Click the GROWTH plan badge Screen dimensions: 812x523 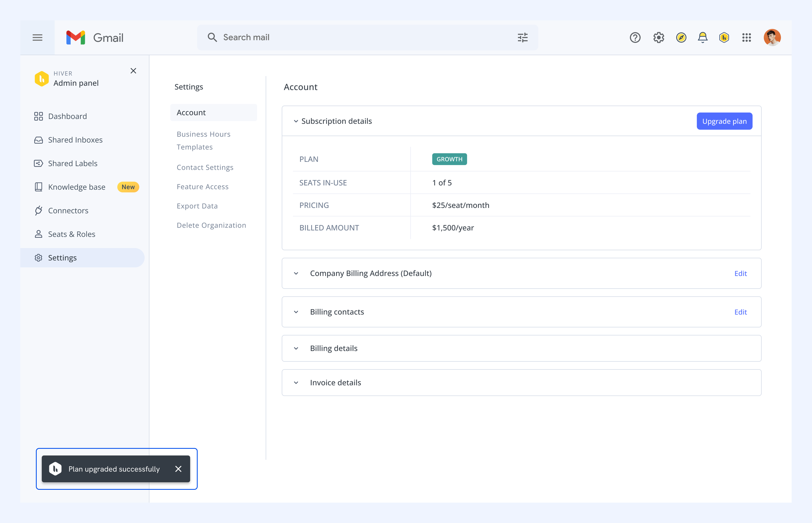pyautogui.click(x=449, y=159)
